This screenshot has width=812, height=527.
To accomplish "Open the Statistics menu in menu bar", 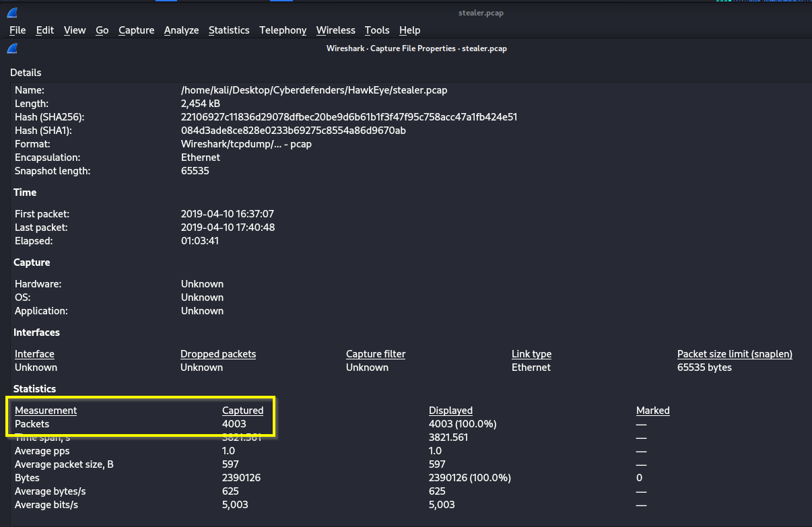I will [x=229, y=30].
